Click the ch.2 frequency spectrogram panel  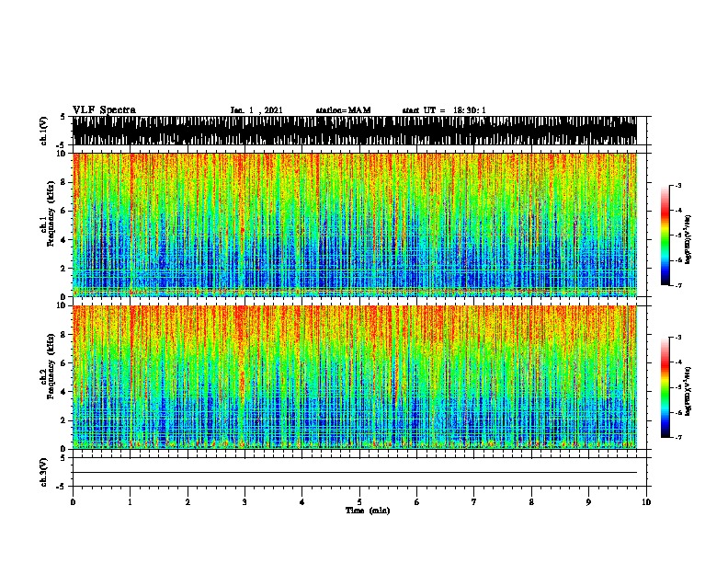click(355, 377)
